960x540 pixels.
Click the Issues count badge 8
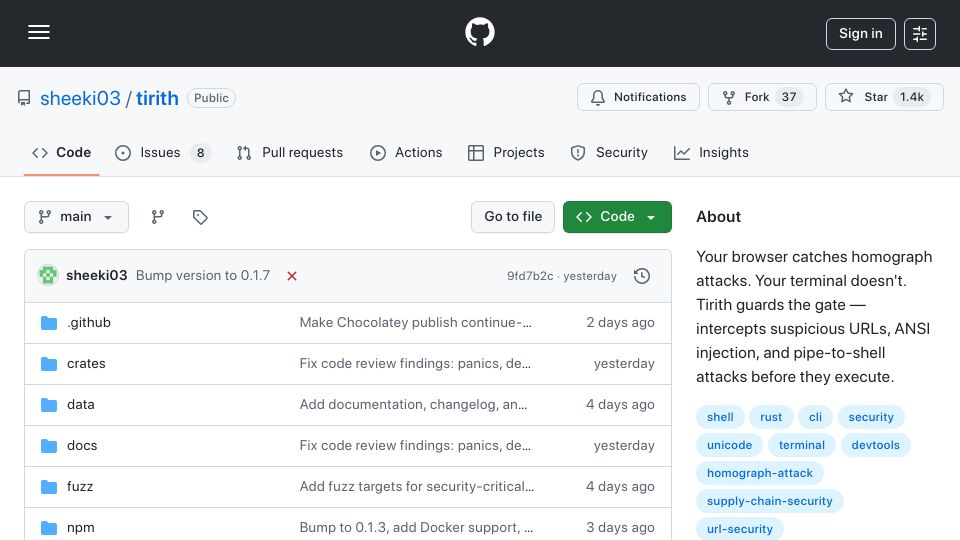(200, 152)
